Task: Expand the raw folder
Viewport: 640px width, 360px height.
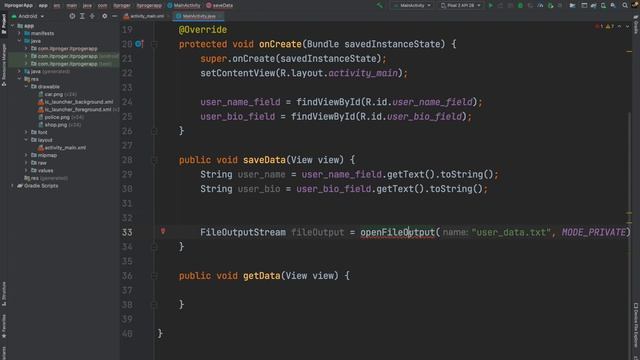Action: (x=27, y=163)
